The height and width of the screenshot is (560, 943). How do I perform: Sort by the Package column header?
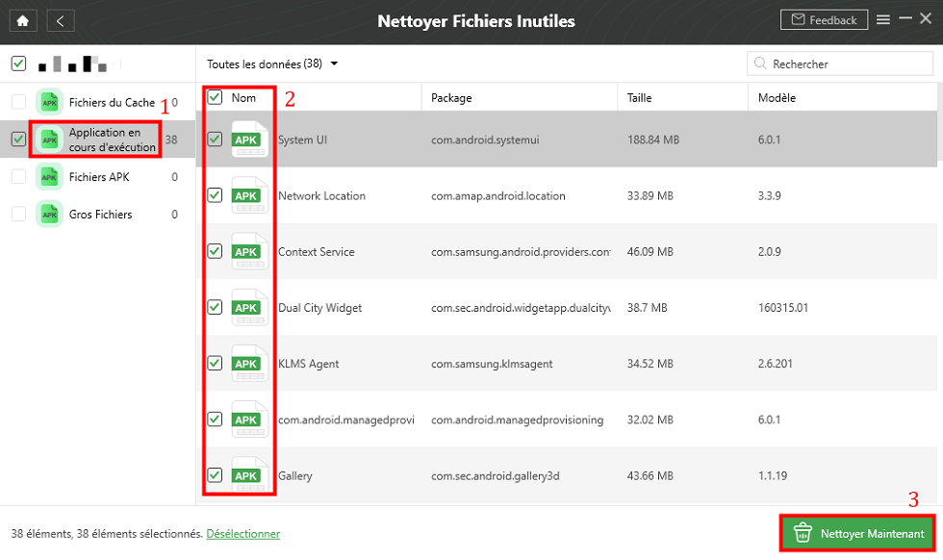click(x=451, y=97)
